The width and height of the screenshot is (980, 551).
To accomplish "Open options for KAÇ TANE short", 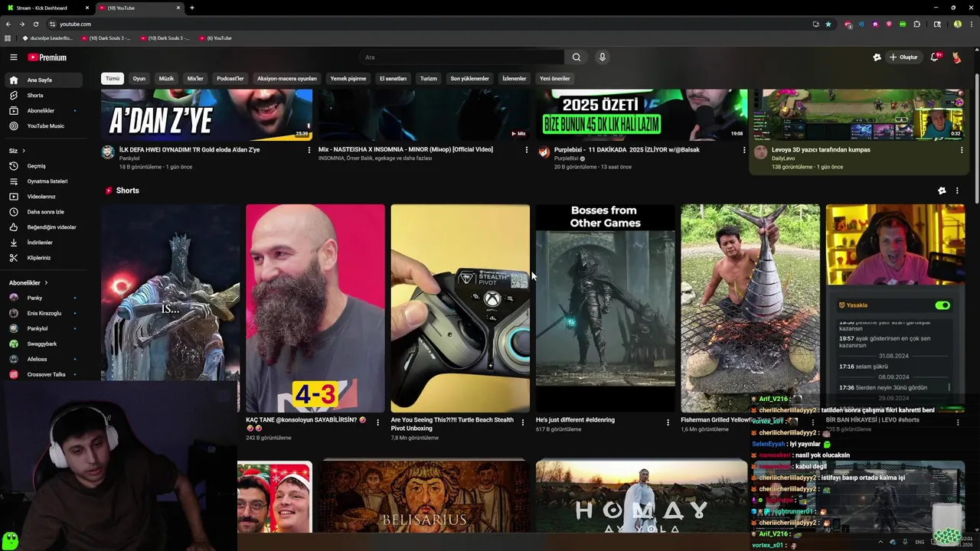I will point(378,422).
